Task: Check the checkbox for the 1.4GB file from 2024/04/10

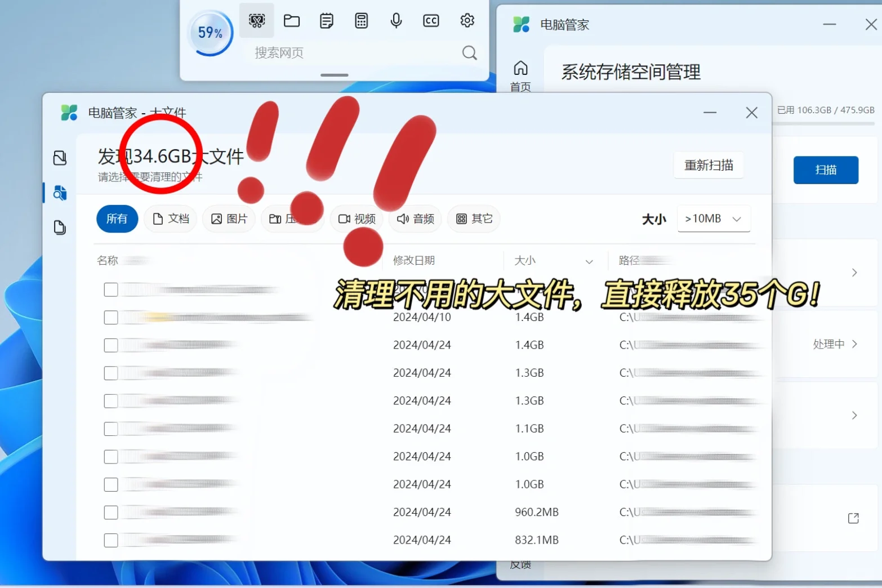Action: pos(110,317)
